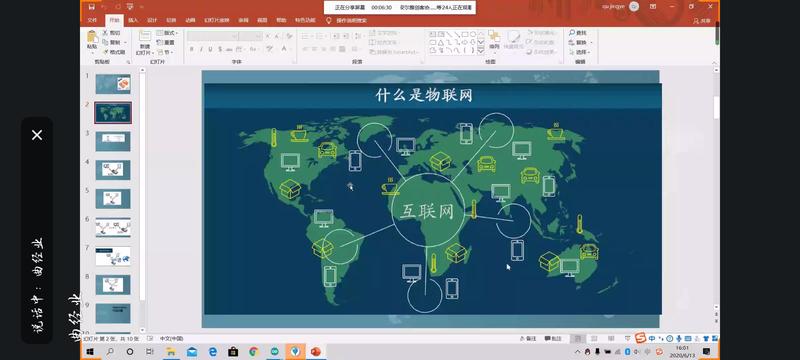Click the Paste clipboard icon
The width and height of the screenshot is (800, 360).
(x=92, y=37)
